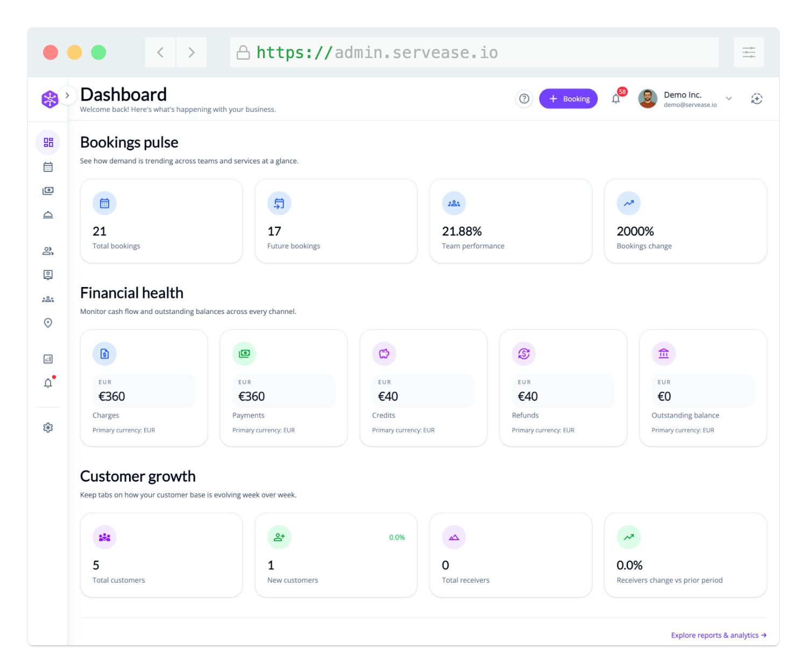This screenshot has width=807, height=672.
Task: Open the Servease hexagon logo
Action: [x=50, y=99]
